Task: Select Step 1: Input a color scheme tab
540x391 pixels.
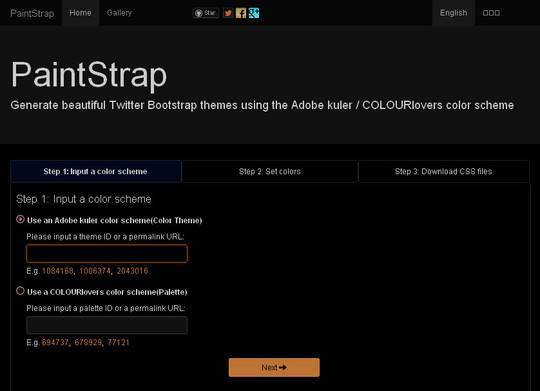Action: point(95,171)
